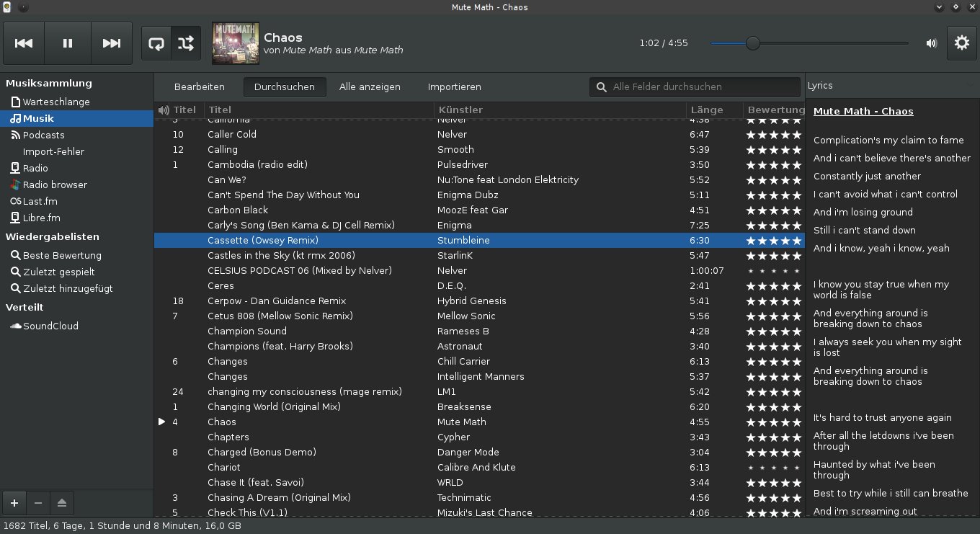Click Importieren button
Viewport: 980px width, 534px height.
pos(455,87)
